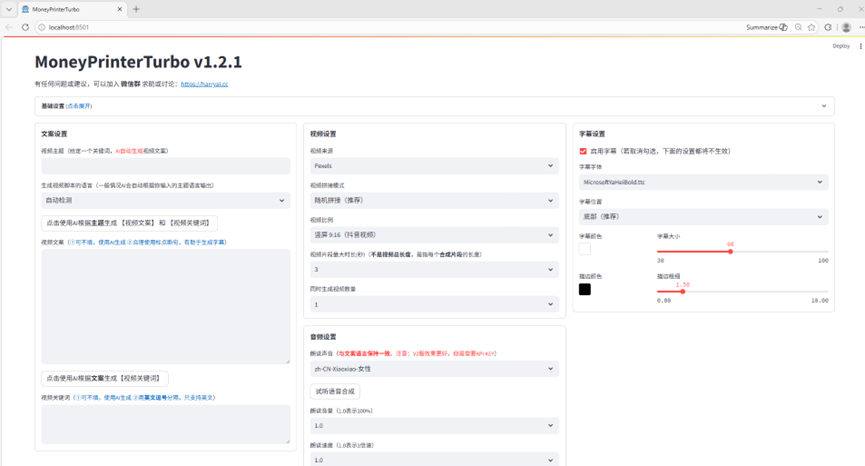Open the tab search dropdown arrow
Viewport: 865px width, 466px height.
[x=9, y=9]
